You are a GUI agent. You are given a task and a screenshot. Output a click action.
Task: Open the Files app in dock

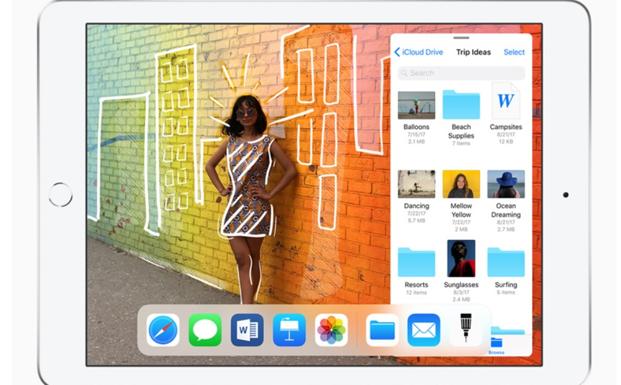(382, 330)
